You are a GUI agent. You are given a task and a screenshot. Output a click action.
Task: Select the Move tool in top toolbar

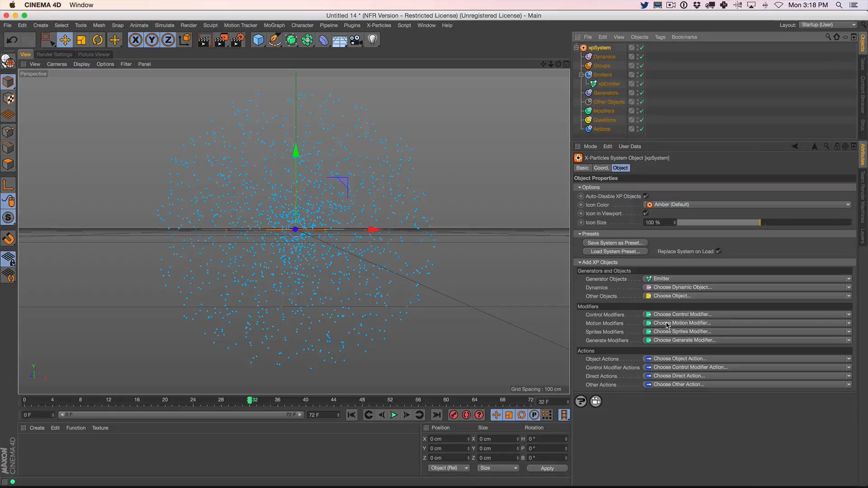[65, 40]
